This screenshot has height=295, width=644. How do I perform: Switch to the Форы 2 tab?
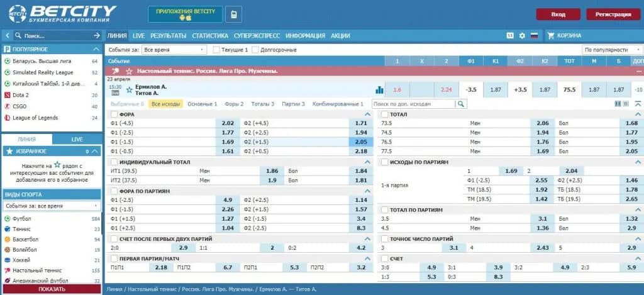tap(234, 104)
